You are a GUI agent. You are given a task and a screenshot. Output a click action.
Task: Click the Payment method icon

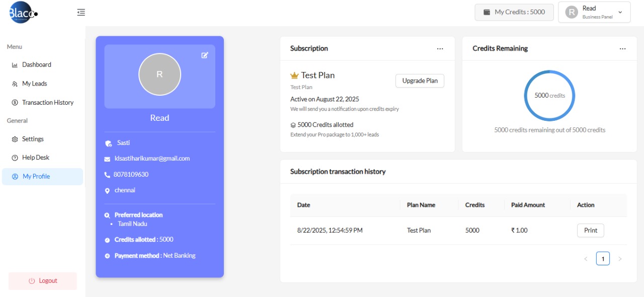click(107, 256)
